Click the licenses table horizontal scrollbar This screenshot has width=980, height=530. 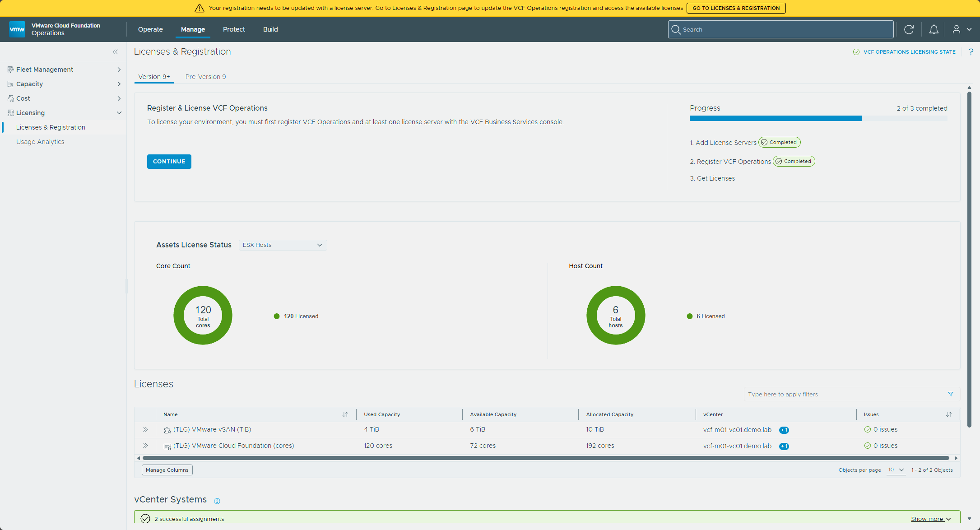(x=546, y=458)
